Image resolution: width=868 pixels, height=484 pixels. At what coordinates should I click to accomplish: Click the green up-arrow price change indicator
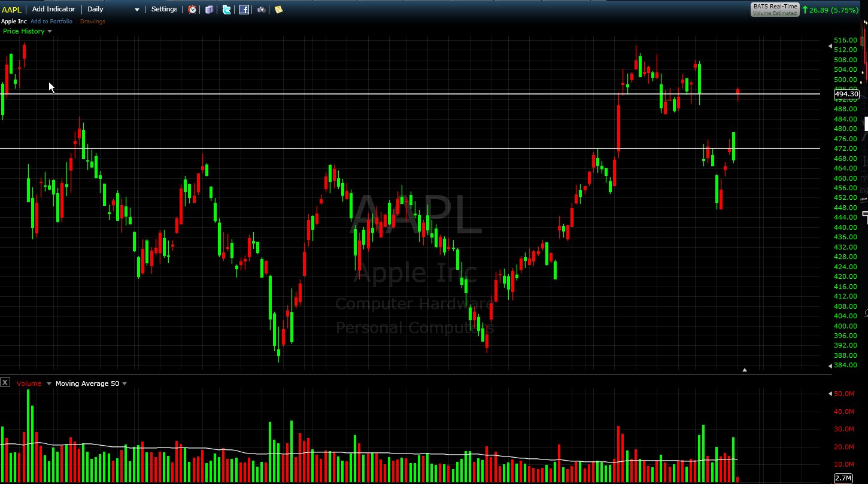pyautogui.click(x=805, y=10)
